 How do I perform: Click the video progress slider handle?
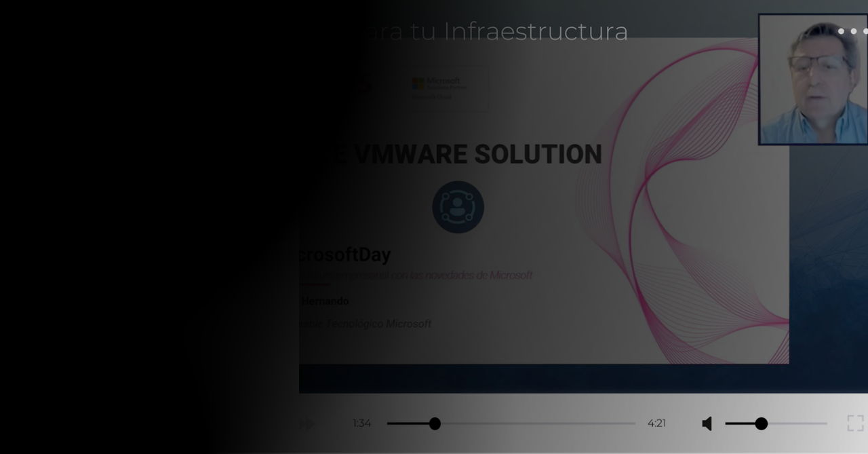click(x=435, y=423)
